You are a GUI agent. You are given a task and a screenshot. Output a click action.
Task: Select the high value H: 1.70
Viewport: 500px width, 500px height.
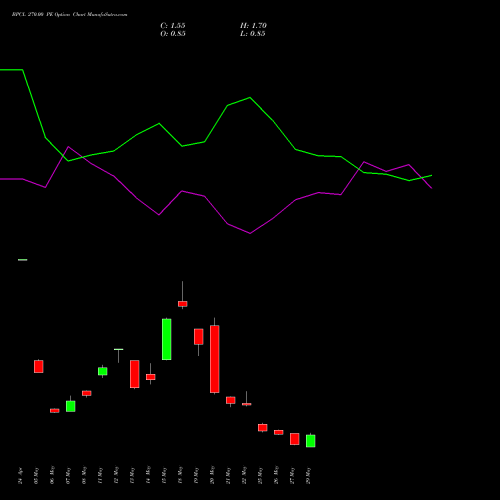253,26
